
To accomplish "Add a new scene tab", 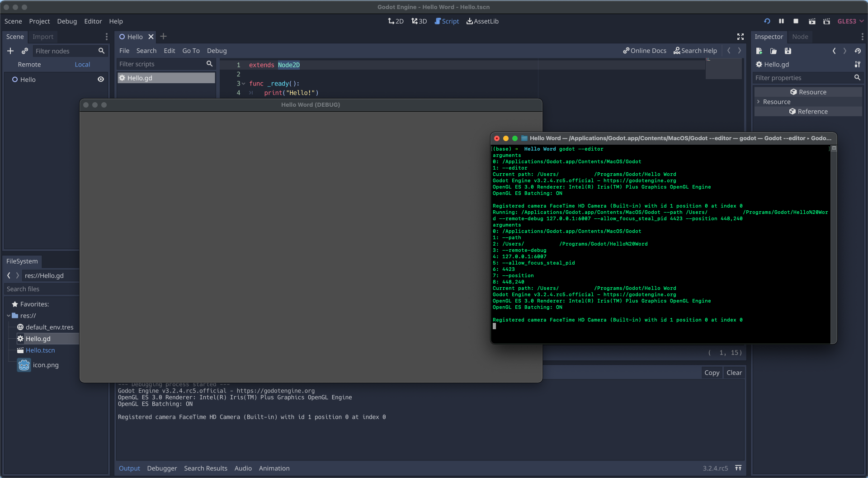I will coord(164,36).
